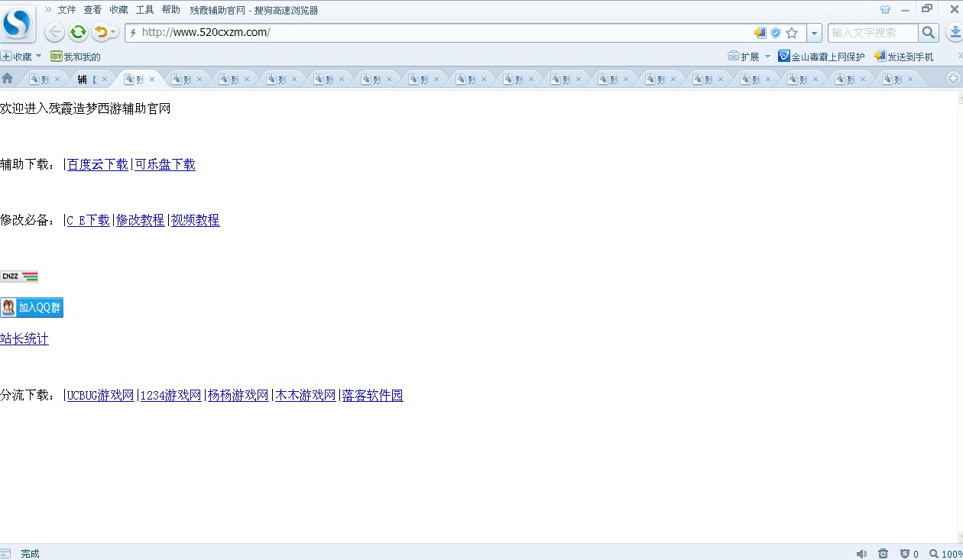963x560 pixels.
Task: Open the 工具 menu
Action: (144, 10)
